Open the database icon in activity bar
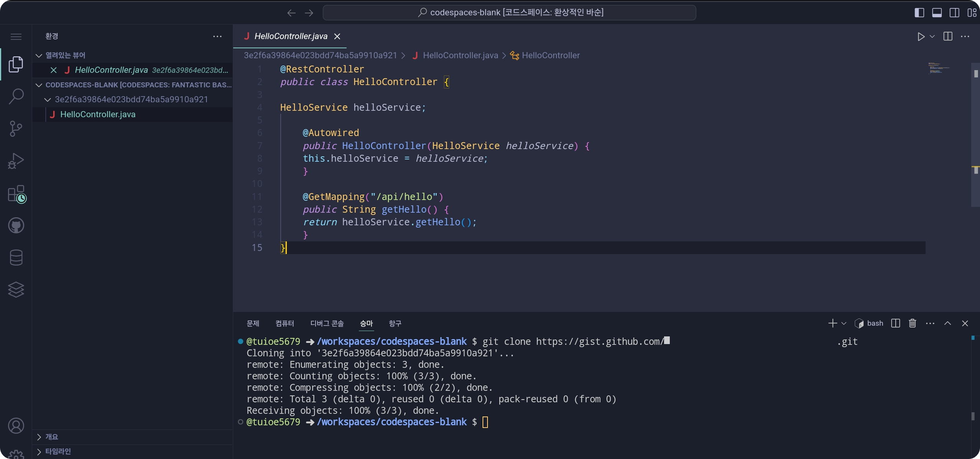This screenshot has width=980, height=459. point(16,257)
